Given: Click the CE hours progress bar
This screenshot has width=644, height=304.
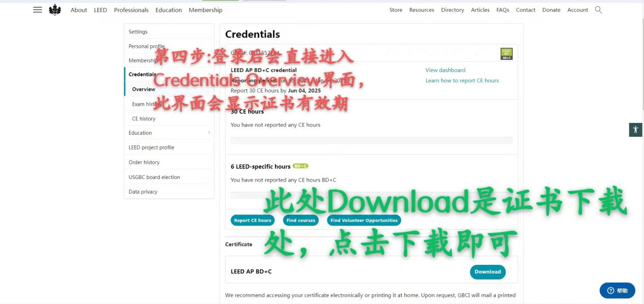Looking at the screenshot, I should (x=372, y=141).
